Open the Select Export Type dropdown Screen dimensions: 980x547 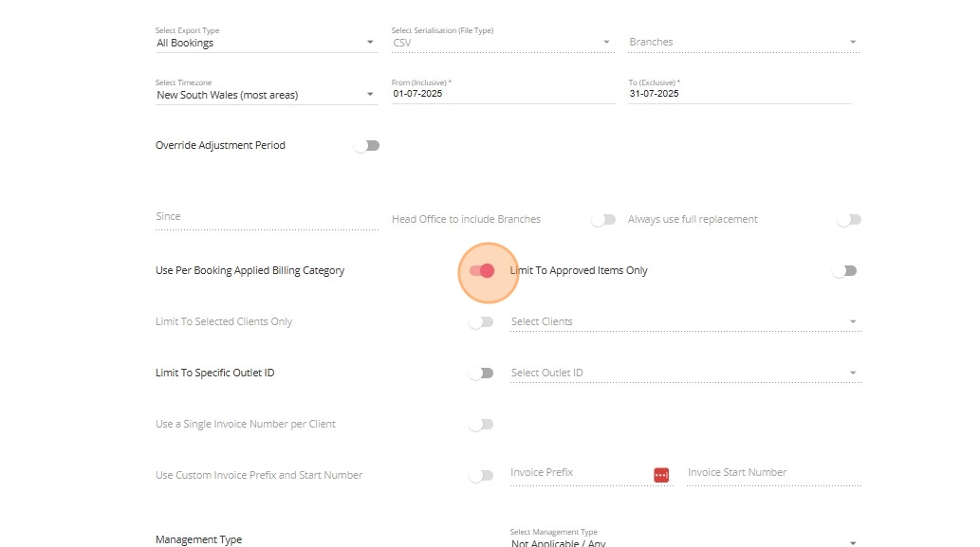tap(267, 43)
